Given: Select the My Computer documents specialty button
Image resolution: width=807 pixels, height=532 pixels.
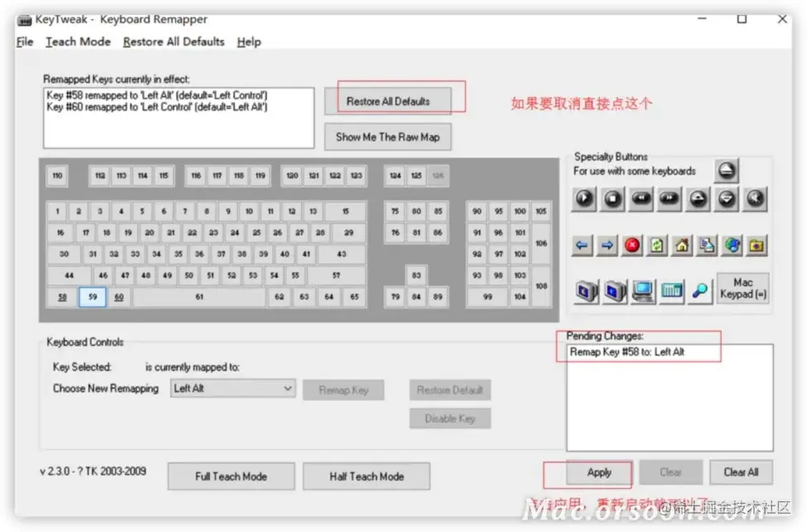Looking at the screenshot, I should tap(707, 245).
